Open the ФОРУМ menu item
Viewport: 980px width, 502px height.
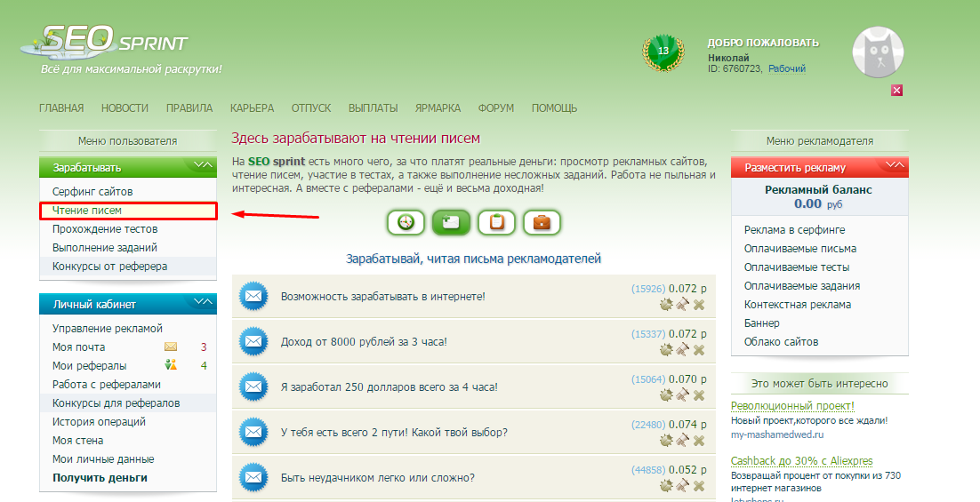pyautogui.click(x=496, y=108)
